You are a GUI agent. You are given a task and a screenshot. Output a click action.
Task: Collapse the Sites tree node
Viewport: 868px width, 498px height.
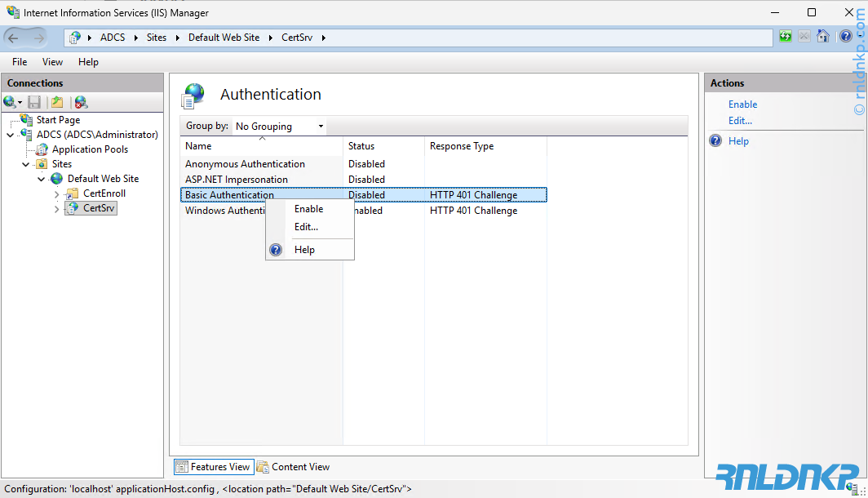point(26,164)
